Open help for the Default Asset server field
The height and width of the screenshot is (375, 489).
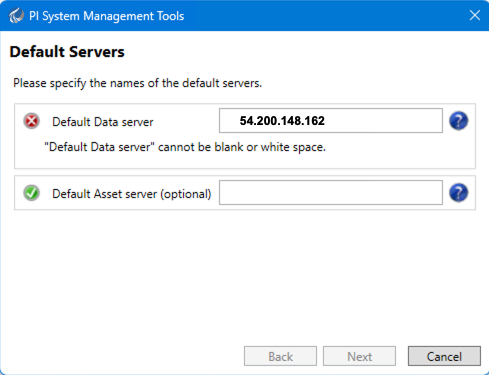point(459,193)
